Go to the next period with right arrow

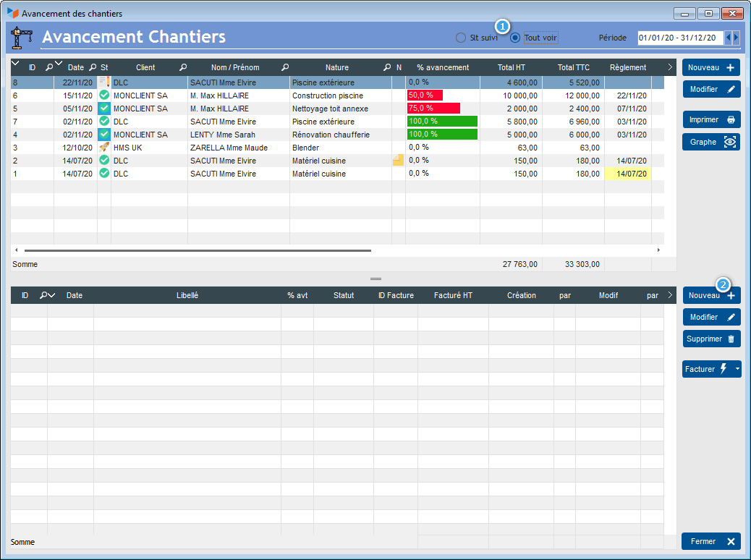(737, 38)
